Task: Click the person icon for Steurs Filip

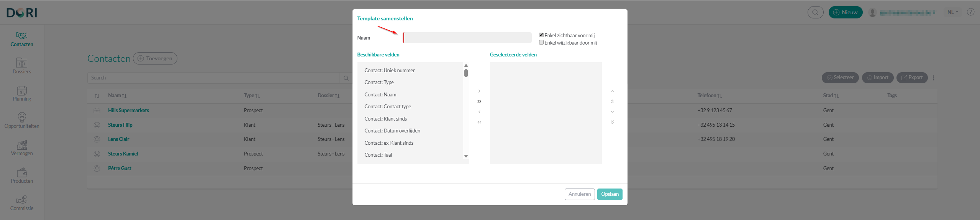Action: pos(97,125)
